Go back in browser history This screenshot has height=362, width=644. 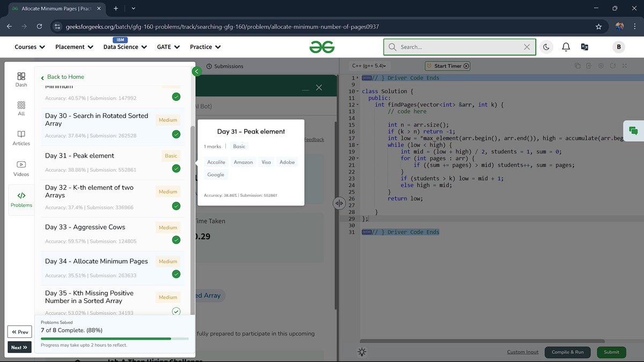coord(9,26)
